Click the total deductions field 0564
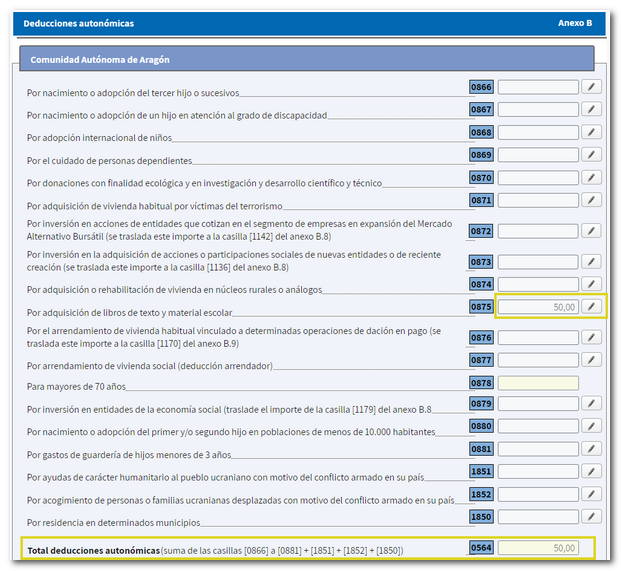This screenshot has height=571, width=621. click(x=538, y=548)
